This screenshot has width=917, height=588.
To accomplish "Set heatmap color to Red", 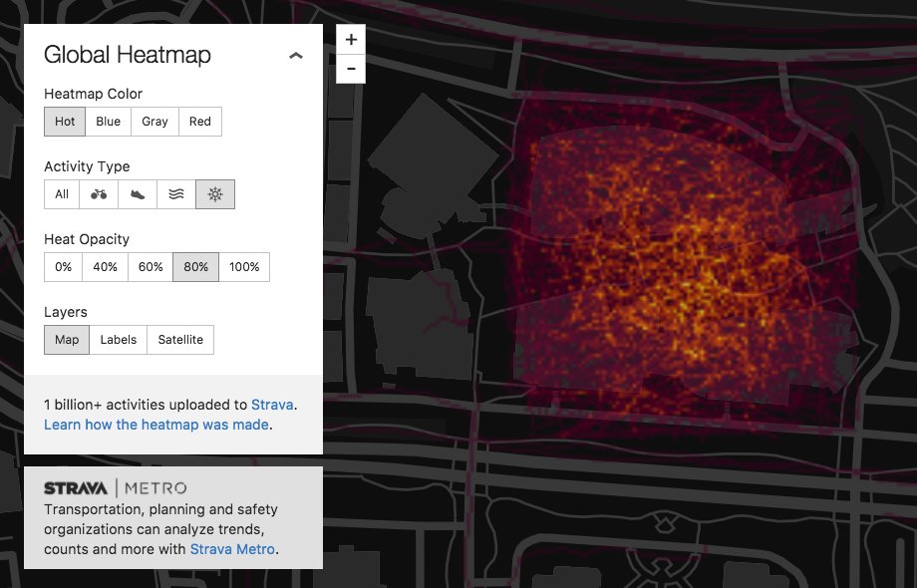I will [x=200, y=122].
